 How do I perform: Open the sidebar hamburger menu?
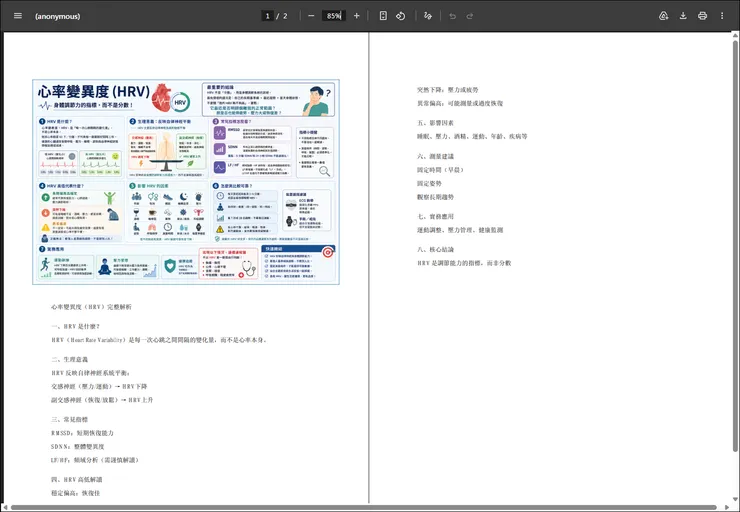18,16
